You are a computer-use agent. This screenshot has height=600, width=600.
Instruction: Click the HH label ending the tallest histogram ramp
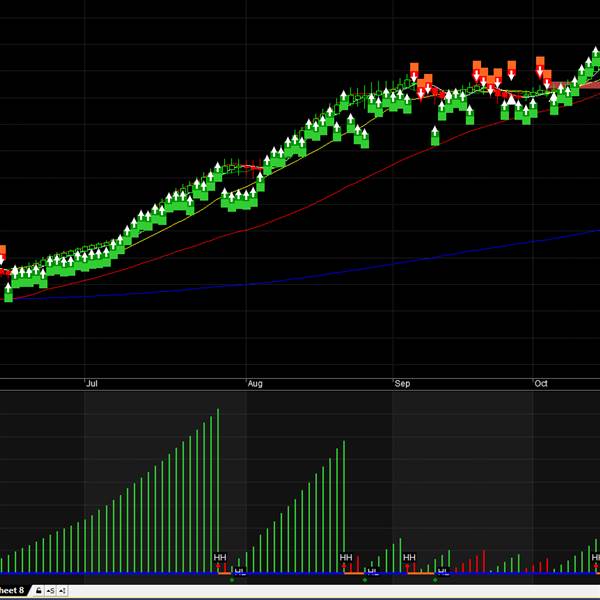(220, 557)
